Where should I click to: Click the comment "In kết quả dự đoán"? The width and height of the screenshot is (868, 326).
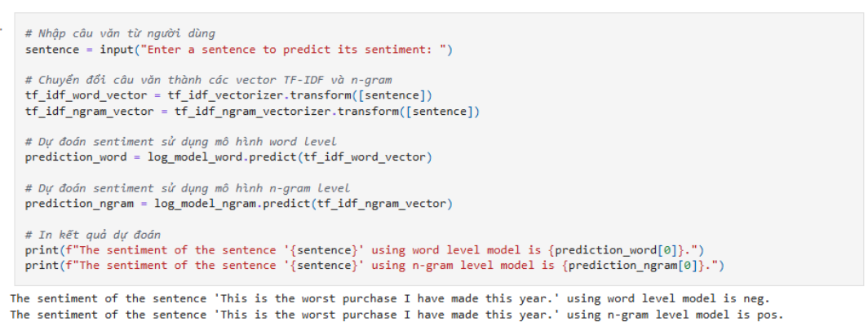pos(93,234)
